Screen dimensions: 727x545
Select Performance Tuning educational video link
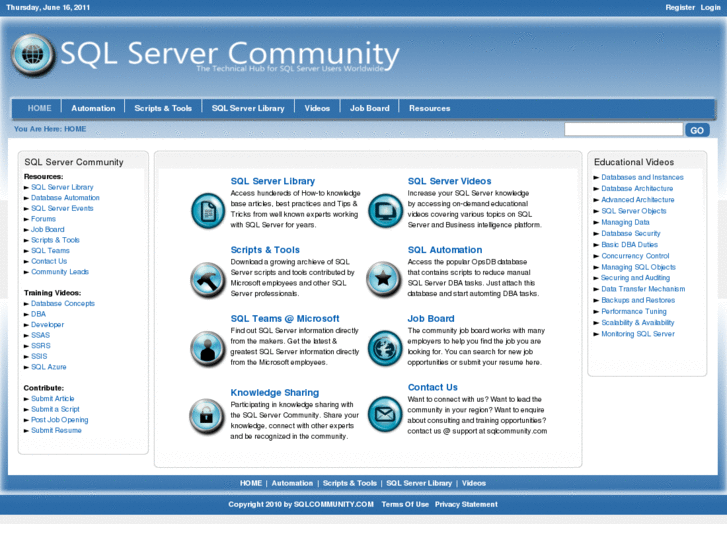click(634, 312)
